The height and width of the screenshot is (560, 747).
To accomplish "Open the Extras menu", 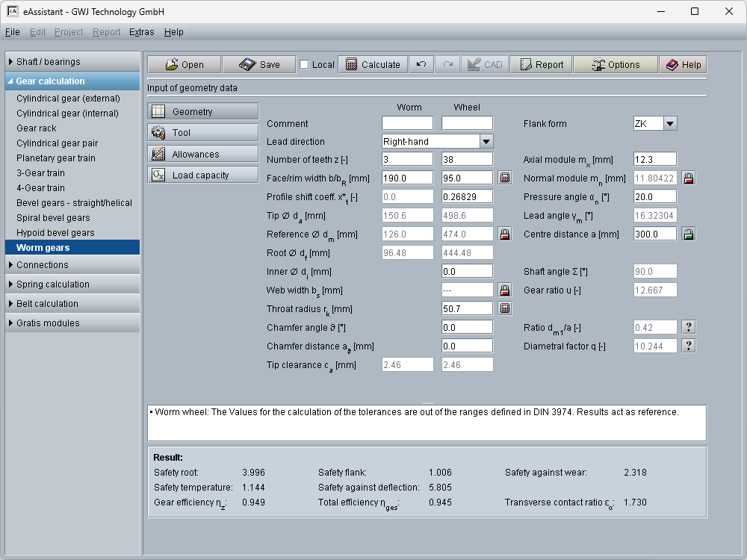I will click(x=141, y=32).
